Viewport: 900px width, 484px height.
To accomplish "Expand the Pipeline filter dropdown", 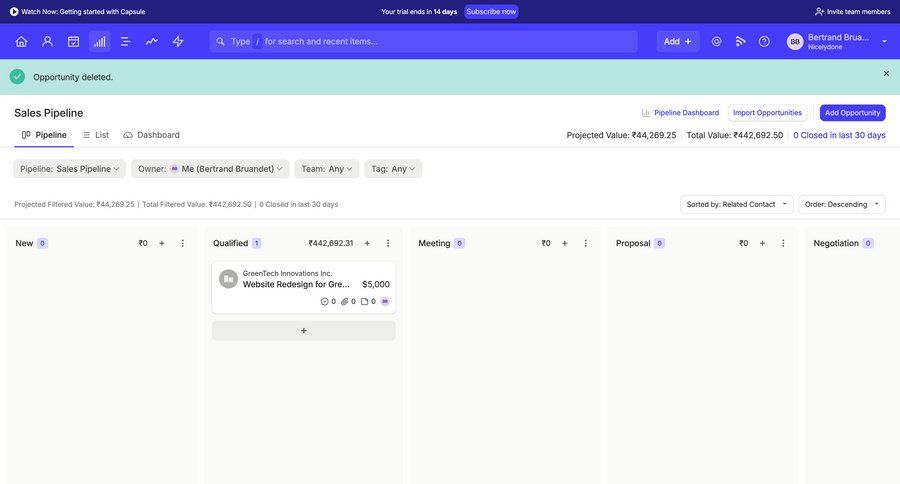I will tap(70, 169).
